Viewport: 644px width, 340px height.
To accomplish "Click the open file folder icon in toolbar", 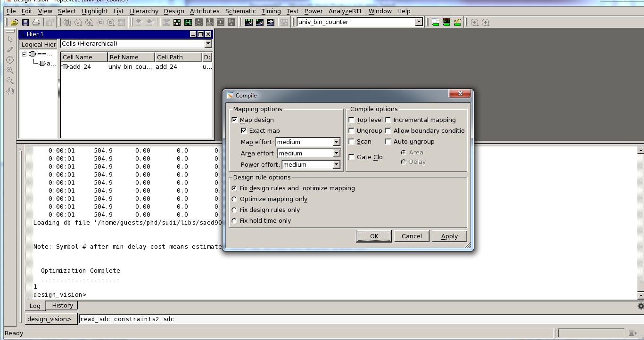I will click(15, 22).
